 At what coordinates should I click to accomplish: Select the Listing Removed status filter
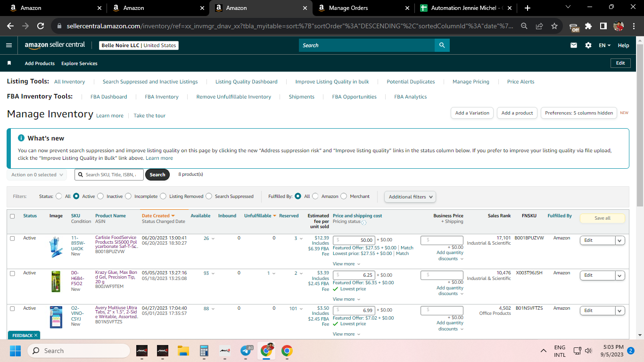tap(163, 196)
